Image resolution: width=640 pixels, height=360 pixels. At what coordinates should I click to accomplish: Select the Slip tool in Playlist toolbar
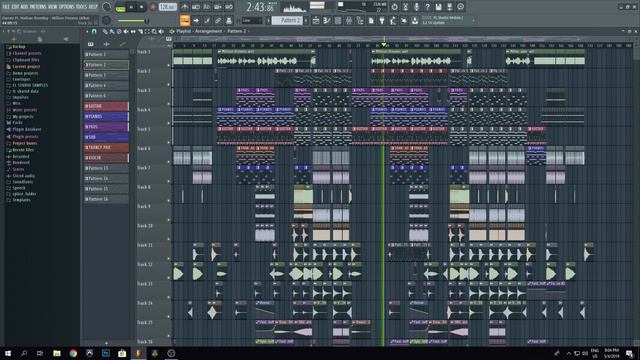133,31
